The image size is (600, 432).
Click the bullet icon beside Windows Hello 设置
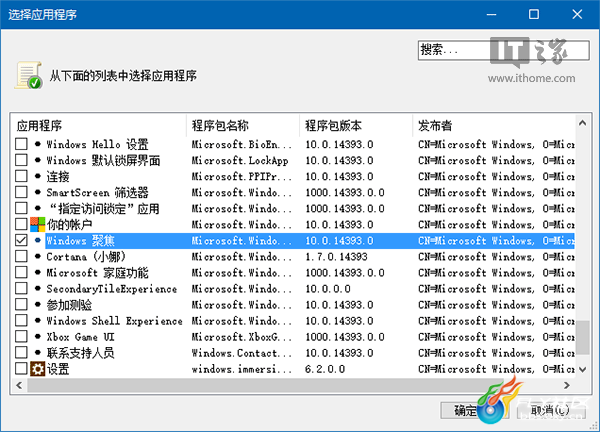(x=38, y=144)
